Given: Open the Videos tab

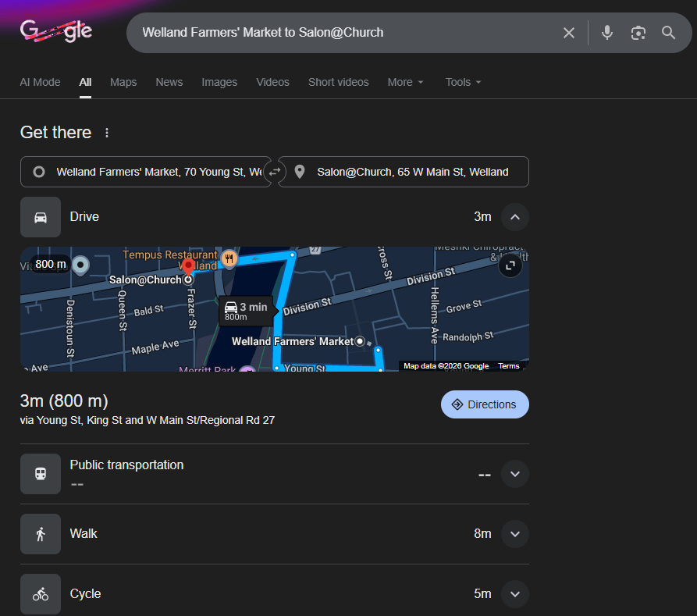Looking at the screenshot, I should point(272,82).
